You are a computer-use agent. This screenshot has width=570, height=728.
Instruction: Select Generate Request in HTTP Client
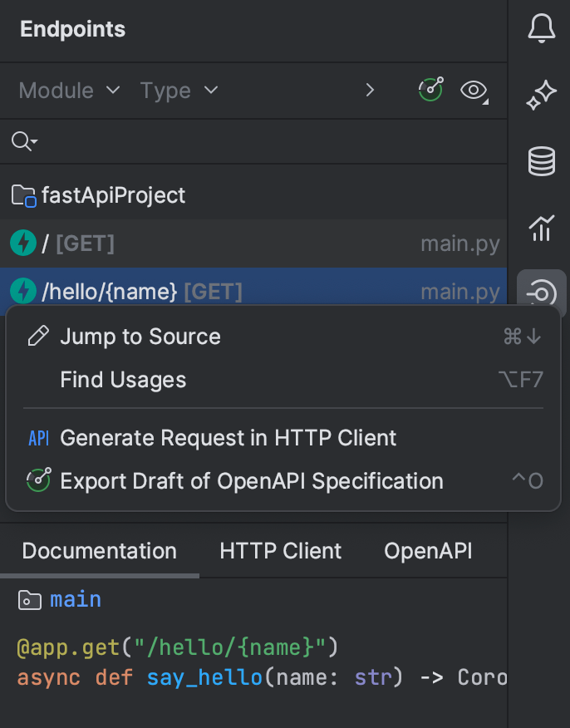pos(228,438)
